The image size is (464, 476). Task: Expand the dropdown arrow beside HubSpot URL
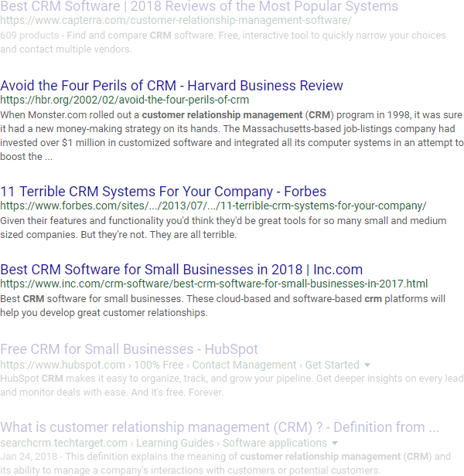pyautogui.click(x=367, y=365)
